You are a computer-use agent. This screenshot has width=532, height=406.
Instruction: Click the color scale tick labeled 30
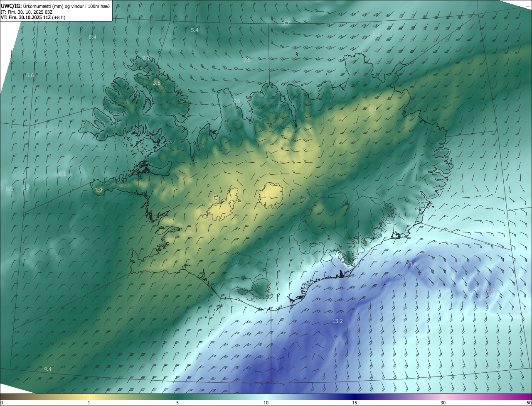tap(443, 403)
